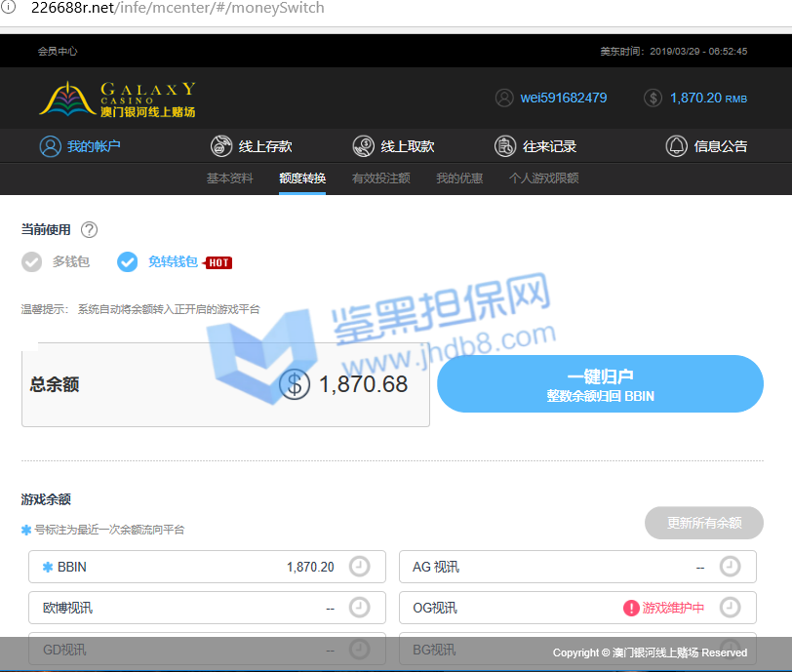Select the 多钱包 wallet option
This screenshot has height=672, width=792.
tap(57, 261)
